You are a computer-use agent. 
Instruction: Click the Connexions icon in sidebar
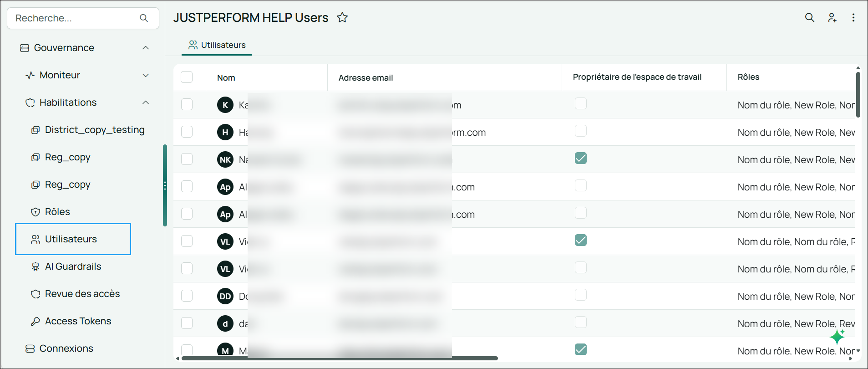coord(30,348)
